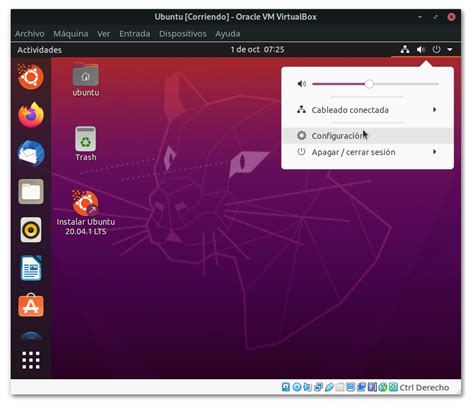Click the VirtualBox optical disc status icon
Screen dimensions: 474x409
(297, 387)
